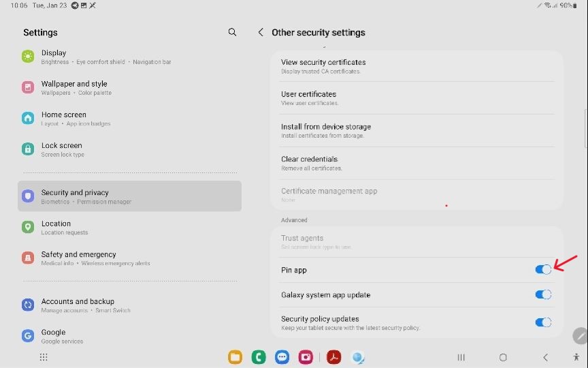Tap the Wi-Fi signal status icon
588x368 pixels.
point(548,5)
